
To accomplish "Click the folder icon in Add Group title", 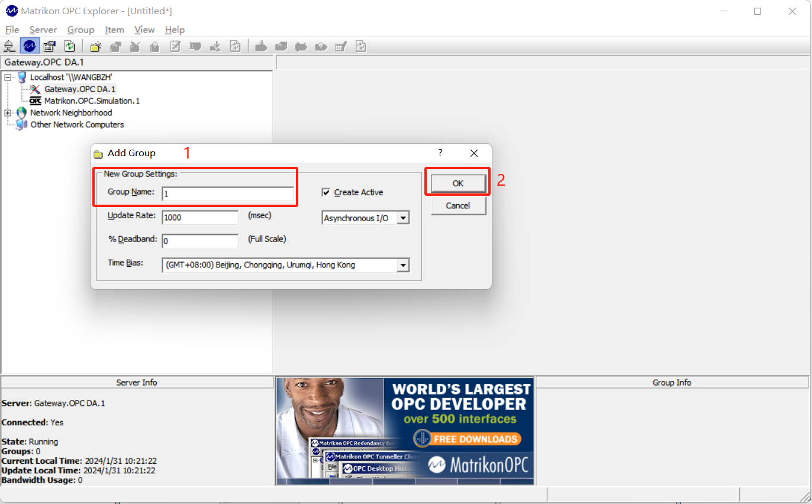I will 99,154.
